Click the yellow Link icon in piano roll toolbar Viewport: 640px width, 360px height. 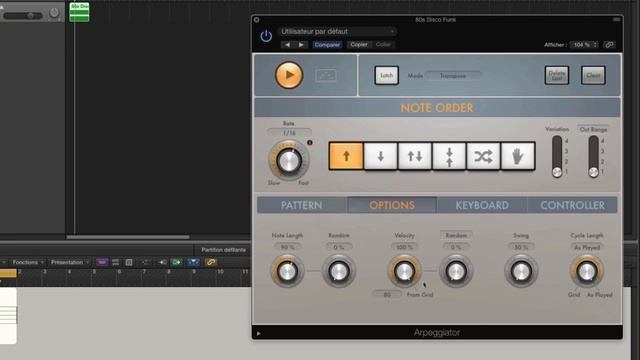point(211,262)
